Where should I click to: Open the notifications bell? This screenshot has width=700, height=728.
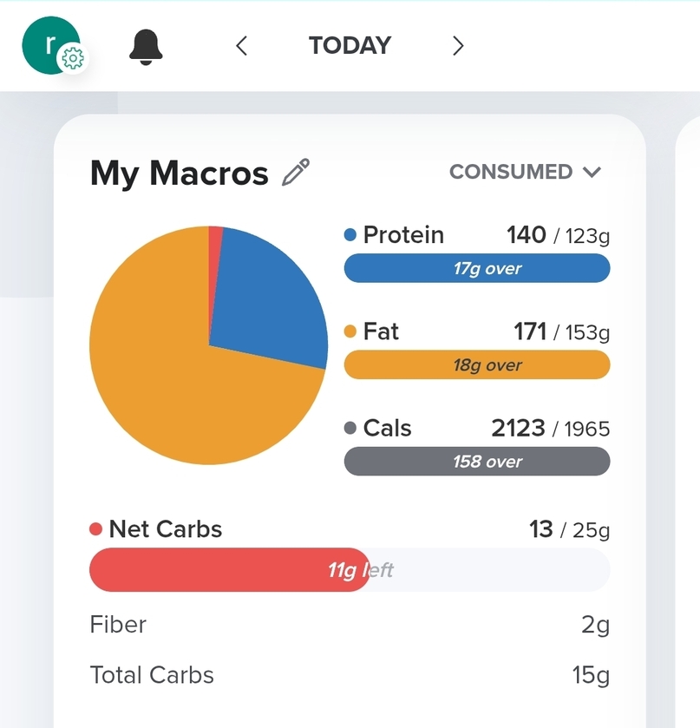[146, 46]
